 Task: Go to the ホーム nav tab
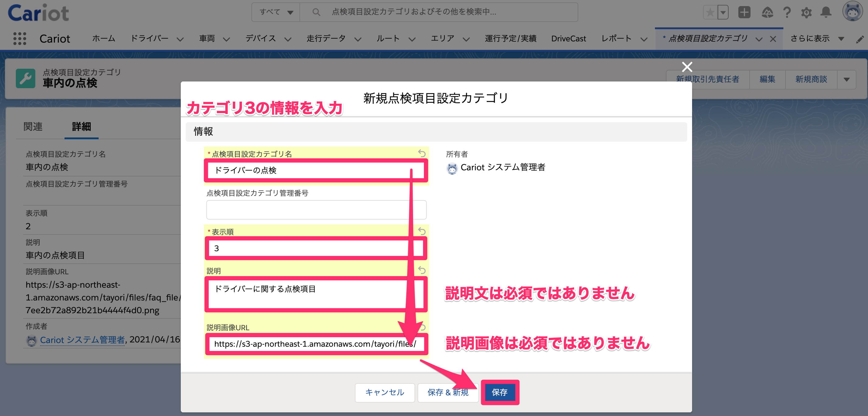(x=104, y=39)
